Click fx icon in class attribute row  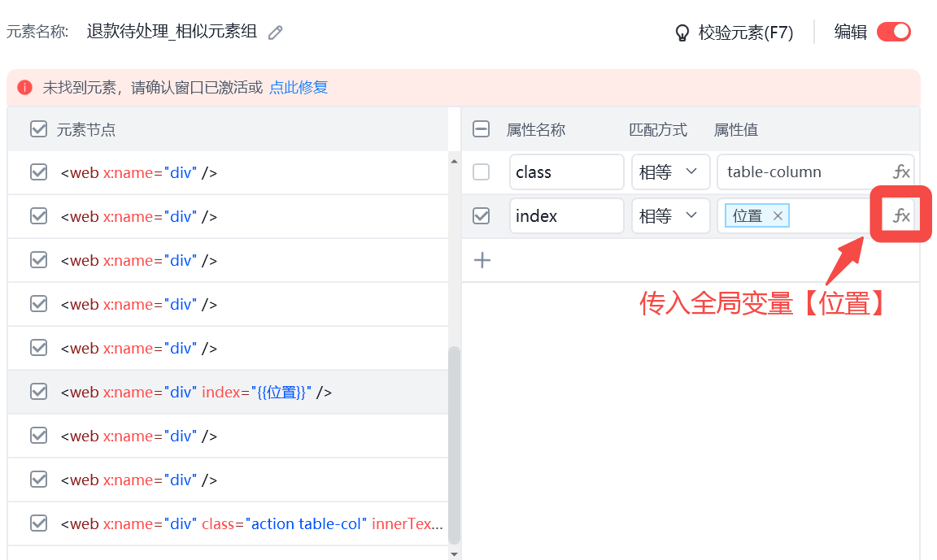[901, 172]
